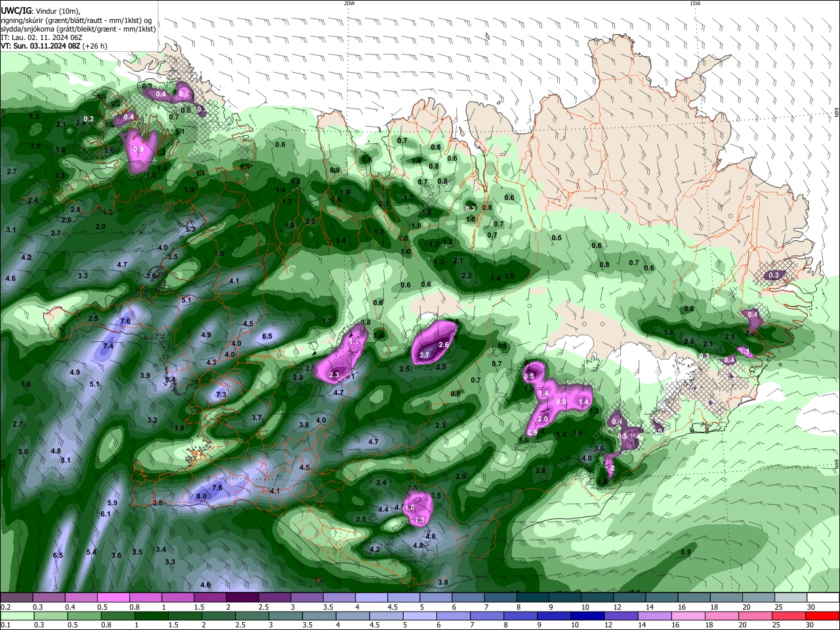Viewport: 840px width, 630px height.
Task: Click the 15W longitude label
Action: (x=695, y=3)
